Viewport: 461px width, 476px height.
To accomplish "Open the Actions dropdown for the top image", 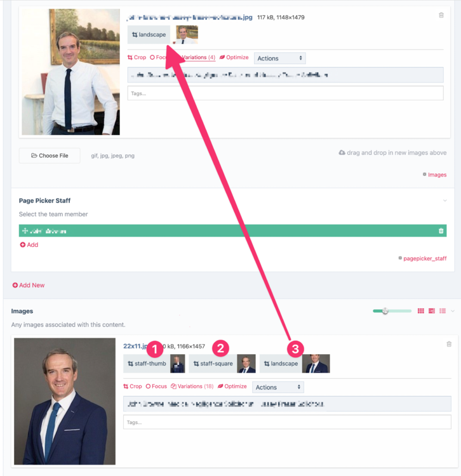I will tap(279, 58).
